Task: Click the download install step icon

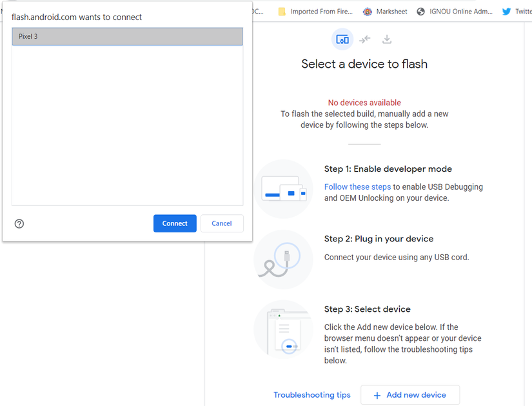Action: pyautogui.click(x=387, y=39)
